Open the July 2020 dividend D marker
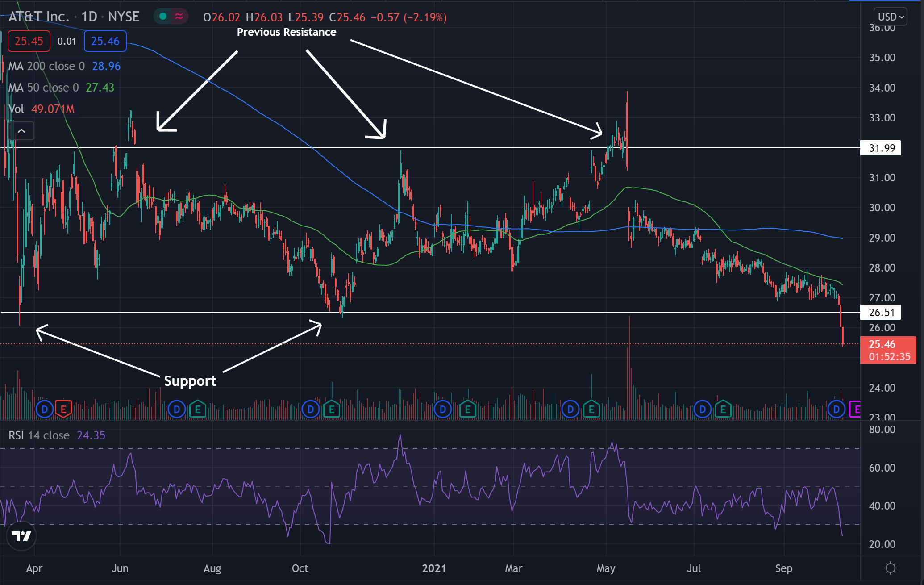This screenshot has width=924, height=585. tap(177, 409)
